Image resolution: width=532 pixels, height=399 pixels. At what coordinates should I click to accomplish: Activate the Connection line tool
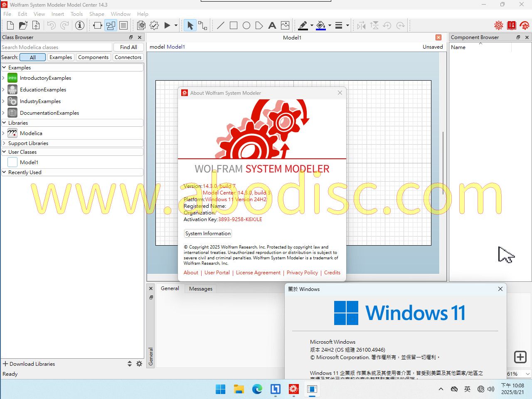tap(203, 25)
